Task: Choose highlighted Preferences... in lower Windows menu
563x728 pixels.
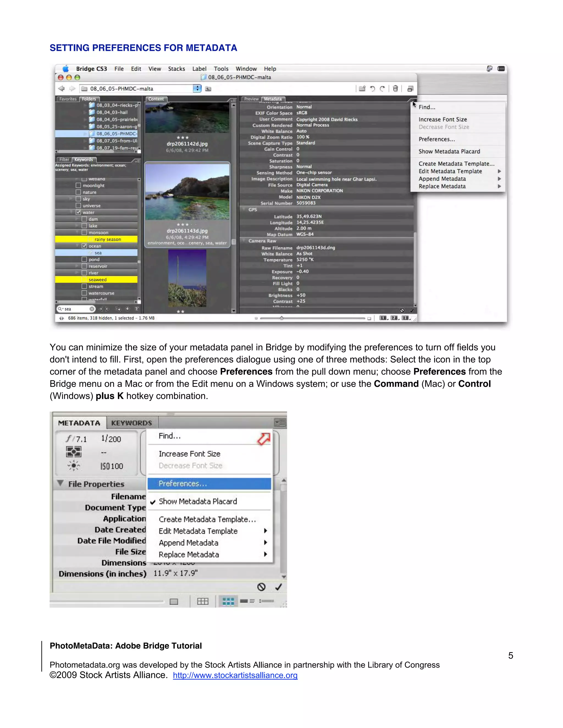Action: [209, 484]
